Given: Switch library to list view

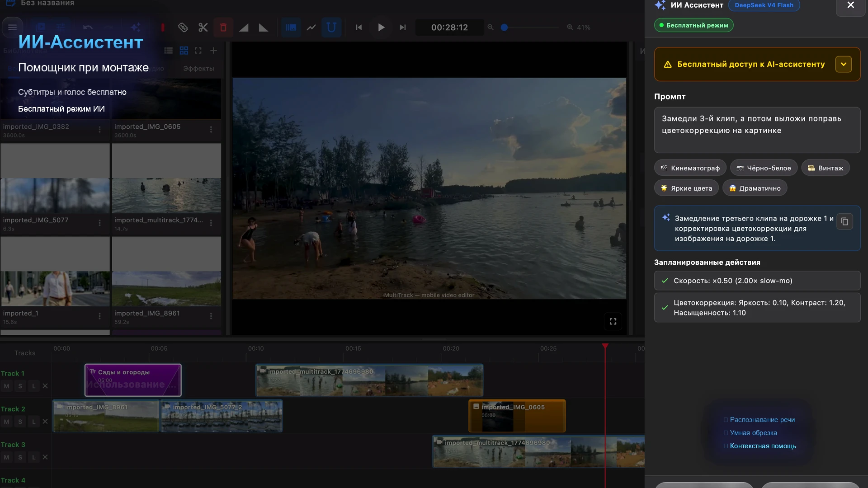Looking at the screenshot, I should pyautogui.click(x=169, y=51).
